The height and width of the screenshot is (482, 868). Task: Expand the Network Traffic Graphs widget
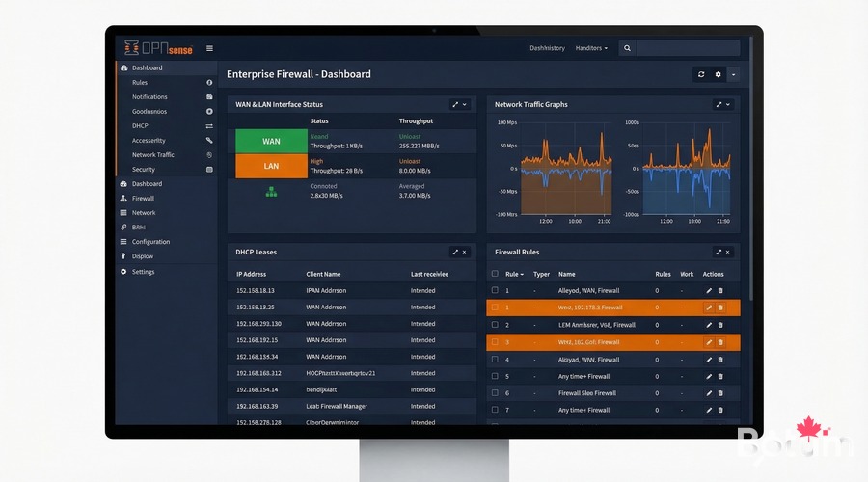coord(719,104)
